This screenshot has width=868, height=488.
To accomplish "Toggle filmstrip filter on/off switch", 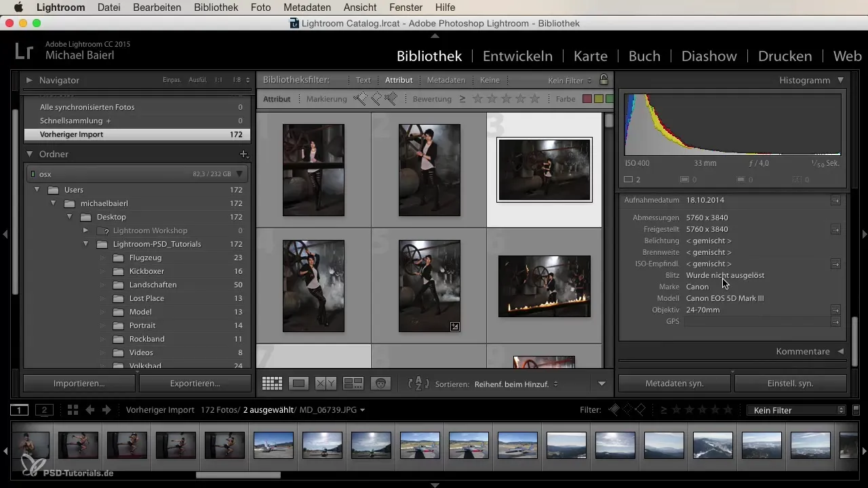I will [x=856, y=410].
